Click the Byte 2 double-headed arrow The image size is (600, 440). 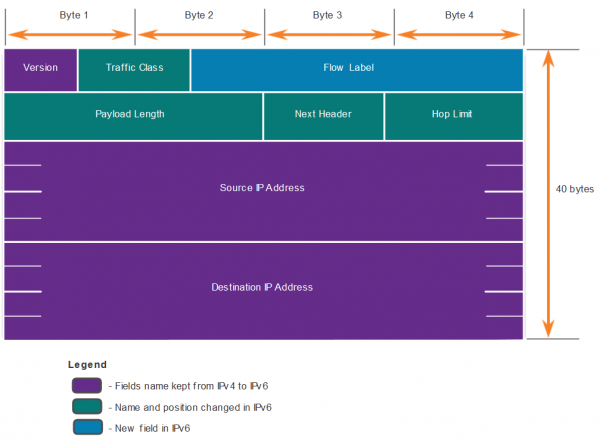200,36
